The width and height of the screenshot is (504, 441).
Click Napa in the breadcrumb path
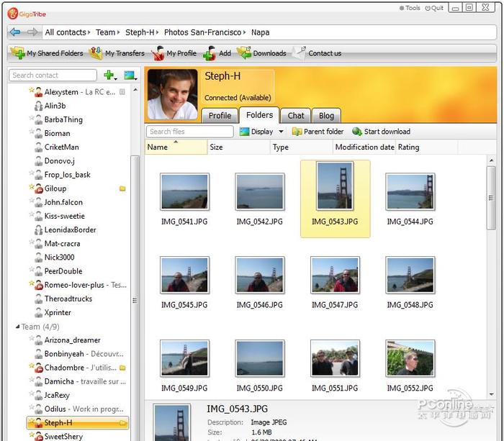(261, 32)
